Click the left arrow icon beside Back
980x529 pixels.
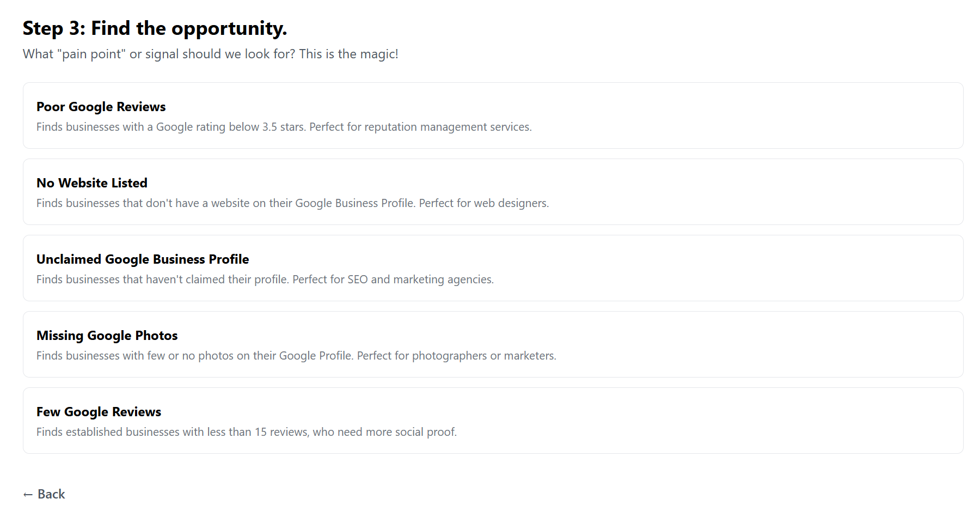tap(28, 495)
